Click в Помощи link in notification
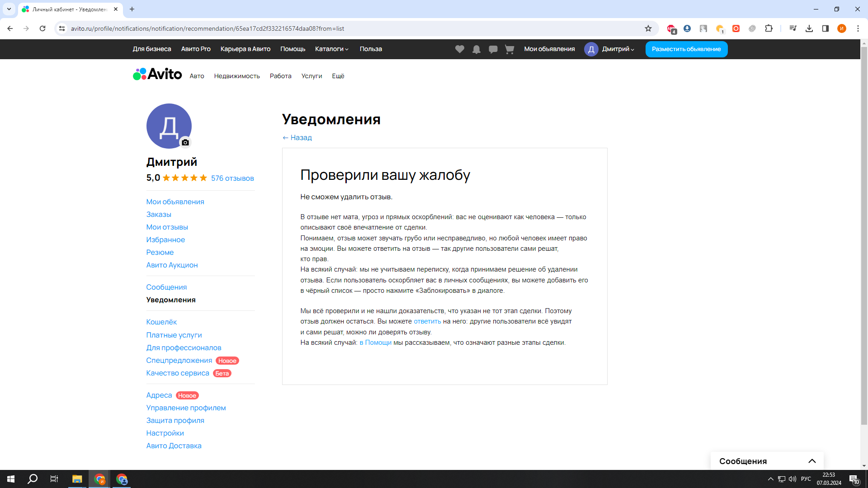This screenshot has width=868, height=488. point(375,343)
